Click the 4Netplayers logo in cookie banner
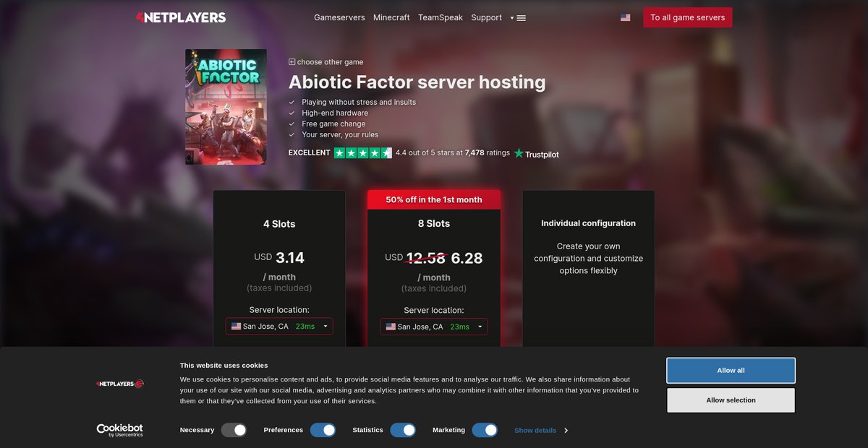 (120, 384)
